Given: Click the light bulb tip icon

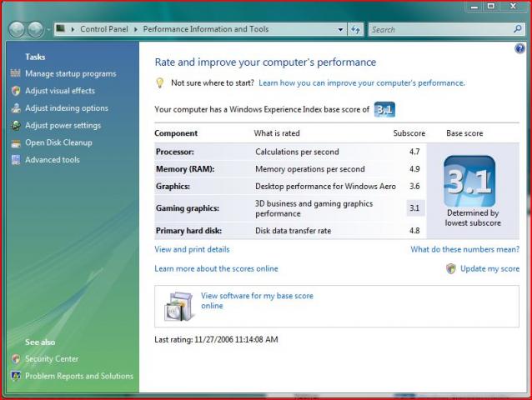Looking at the screenshot, I should click(x=159, y=83).
